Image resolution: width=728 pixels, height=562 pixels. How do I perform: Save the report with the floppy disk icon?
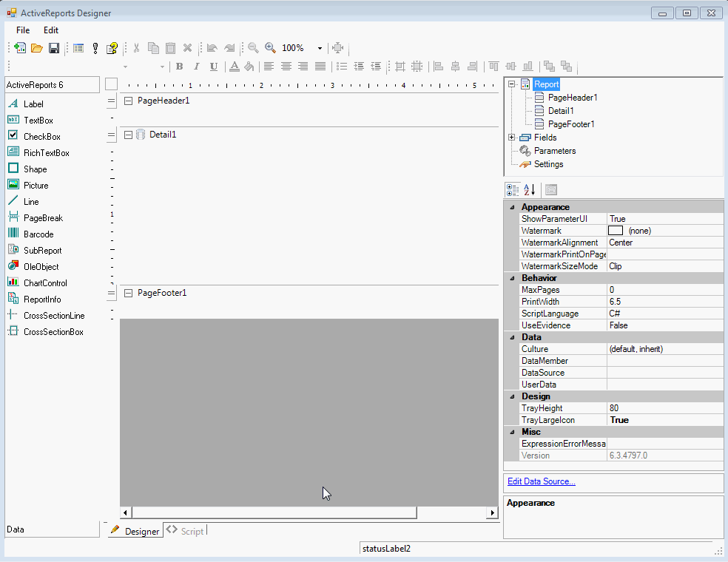pos(54,48)
